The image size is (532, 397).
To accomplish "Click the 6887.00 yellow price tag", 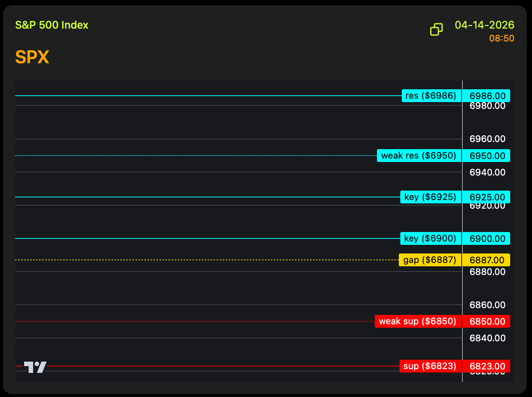I will click(486, 260).
